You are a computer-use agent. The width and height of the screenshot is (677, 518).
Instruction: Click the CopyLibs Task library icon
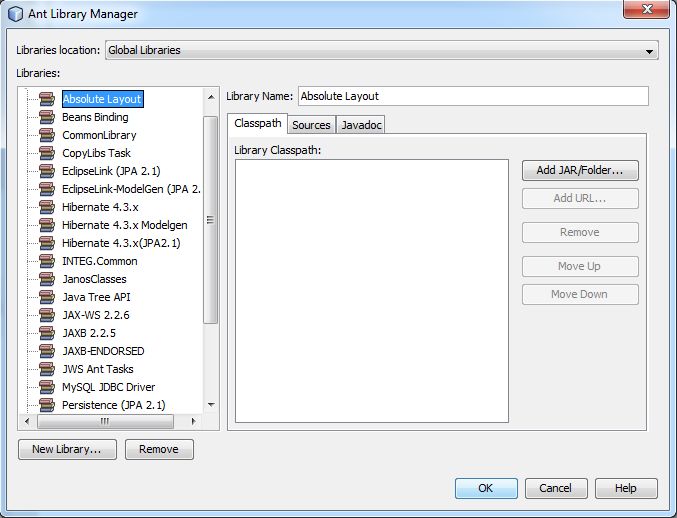[x=47, y=153]
